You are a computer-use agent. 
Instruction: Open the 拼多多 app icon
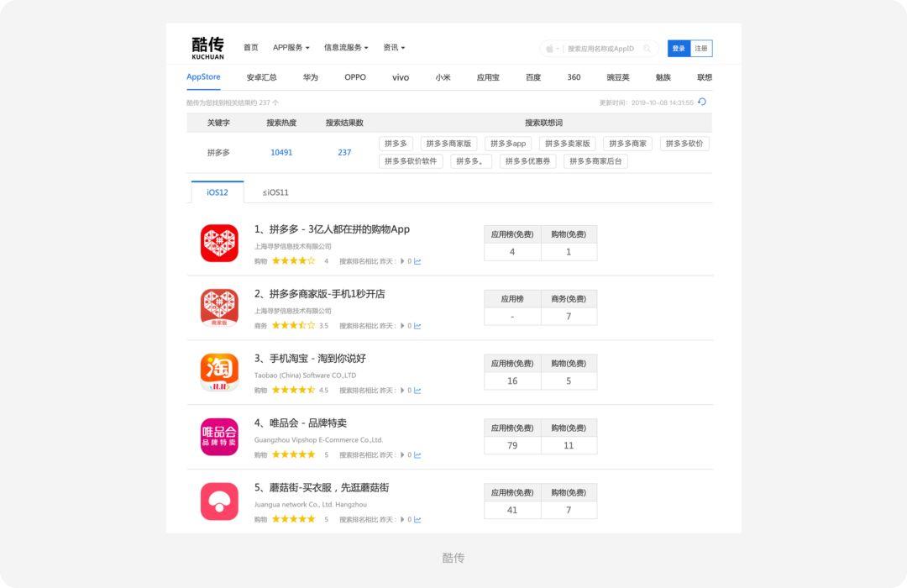(219, 243)
